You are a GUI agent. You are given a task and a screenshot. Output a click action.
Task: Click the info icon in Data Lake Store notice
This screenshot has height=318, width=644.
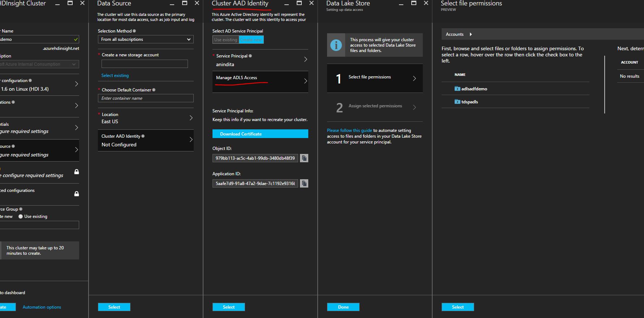click(336, 45)
